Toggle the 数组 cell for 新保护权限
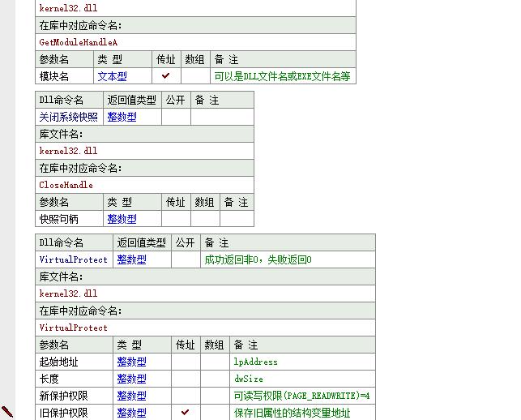521x420 pixels. (215, 396)
